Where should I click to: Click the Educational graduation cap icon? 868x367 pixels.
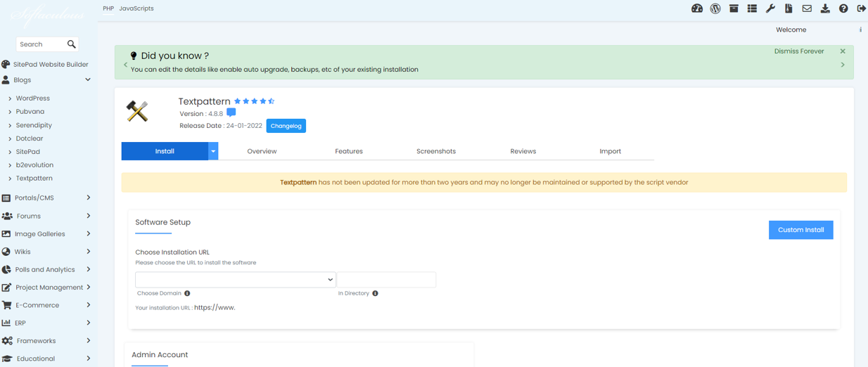coord(6,359)
